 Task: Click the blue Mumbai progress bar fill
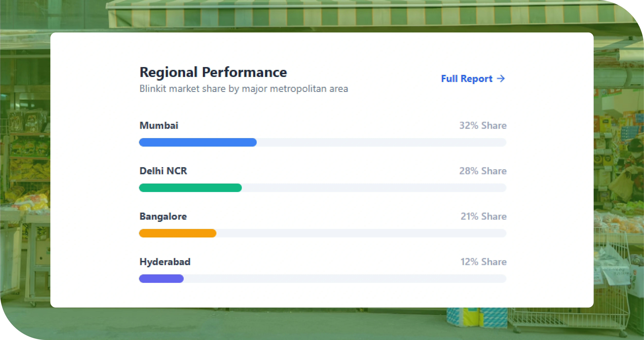pos(197,142)
